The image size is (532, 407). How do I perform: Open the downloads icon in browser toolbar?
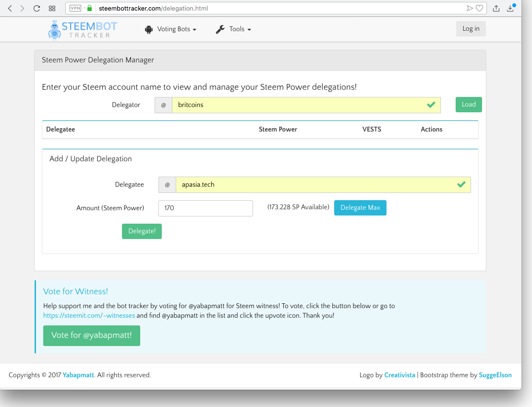click(510, 8)
